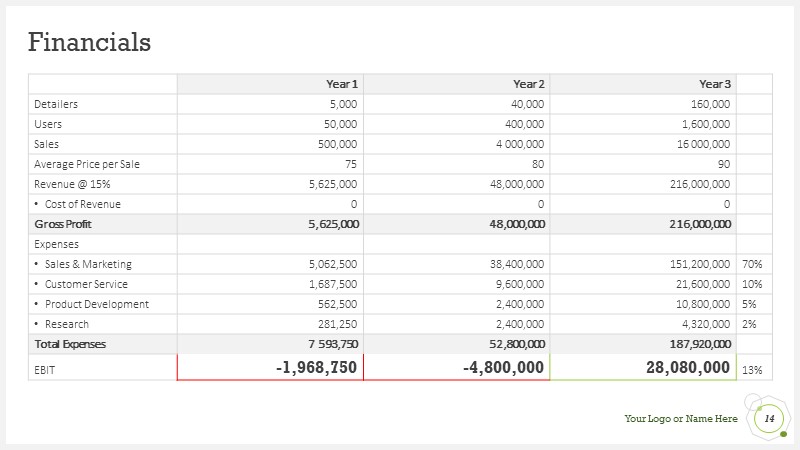Select the Revenue @ 15% row label
This screenshot has width=800, height=450.
point(72,184)
